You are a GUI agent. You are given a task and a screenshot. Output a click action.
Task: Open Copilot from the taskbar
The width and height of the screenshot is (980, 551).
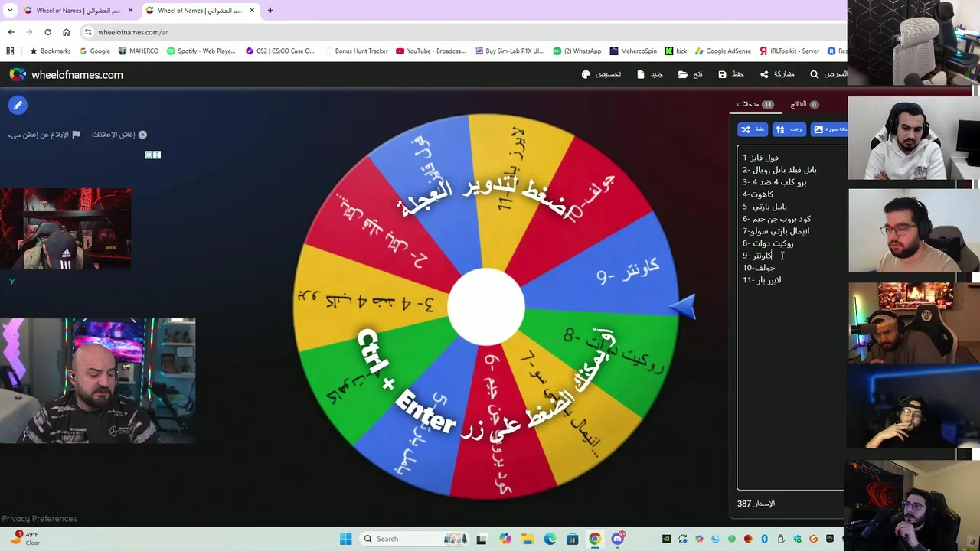point(505,539)
